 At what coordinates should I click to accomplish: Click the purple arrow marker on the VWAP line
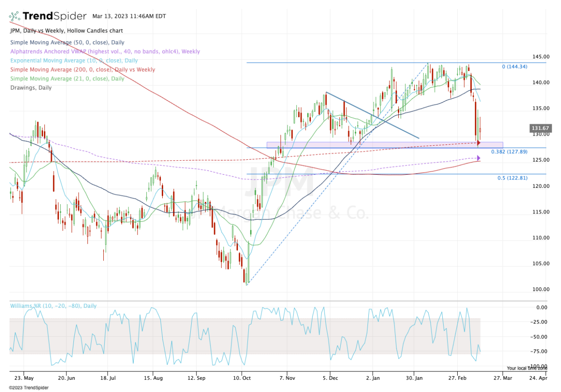479,159
